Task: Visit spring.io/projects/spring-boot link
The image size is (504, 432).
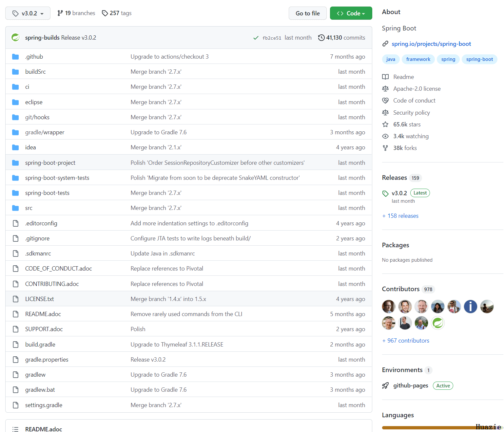Action: [431, 44]
